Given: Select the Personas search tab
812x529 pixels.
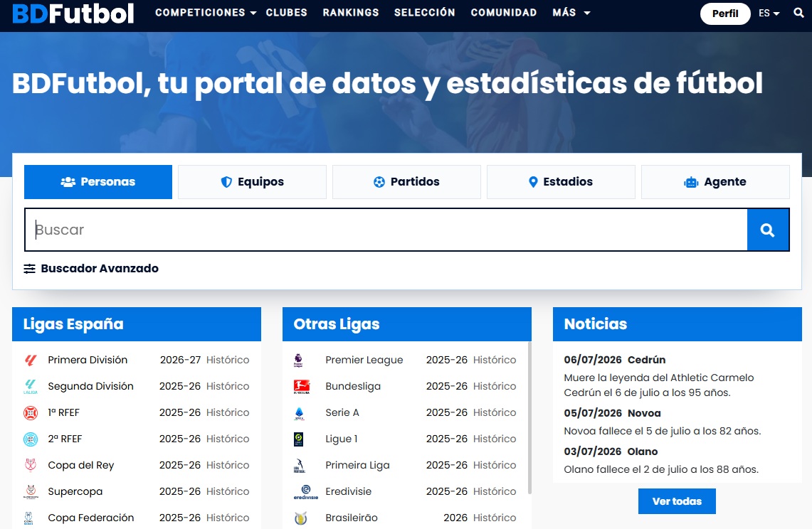Looking at the screenshot, I should click(x=98, y=182).
